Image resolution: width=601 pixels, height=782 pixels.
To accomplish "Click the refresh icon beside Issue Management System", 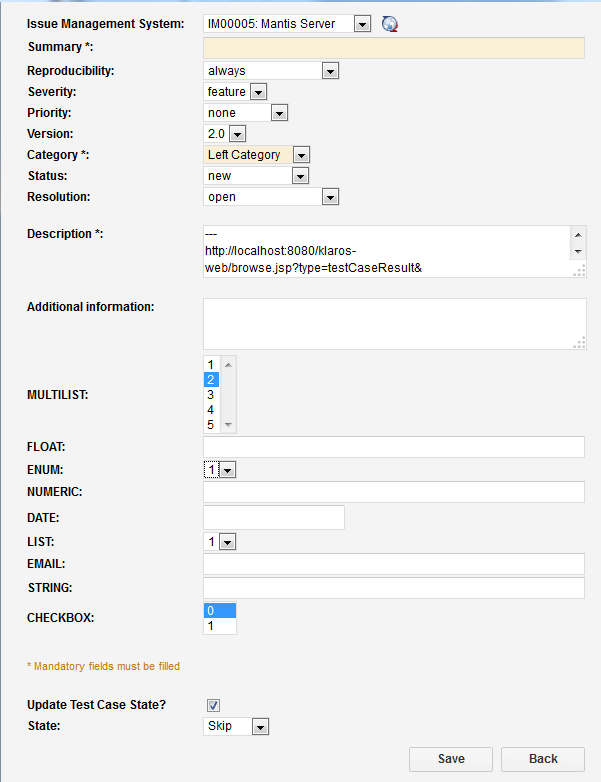I will click(390, 24).
